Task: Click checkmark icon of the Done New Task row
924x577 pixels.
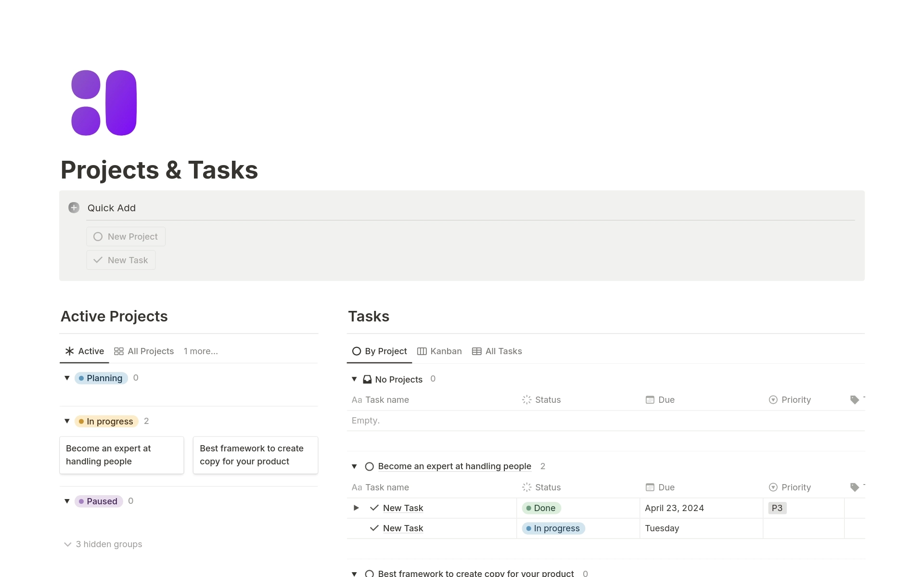Action: pyautogui.click(x=374, y=508)
